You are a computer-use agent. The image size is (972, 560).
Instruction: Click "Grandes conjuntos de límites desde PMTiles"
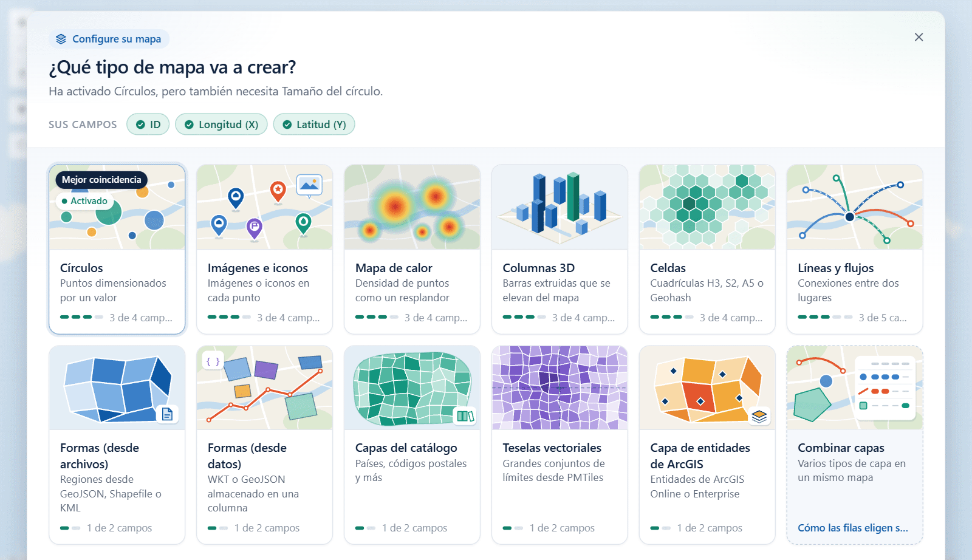tap(553, 471)
